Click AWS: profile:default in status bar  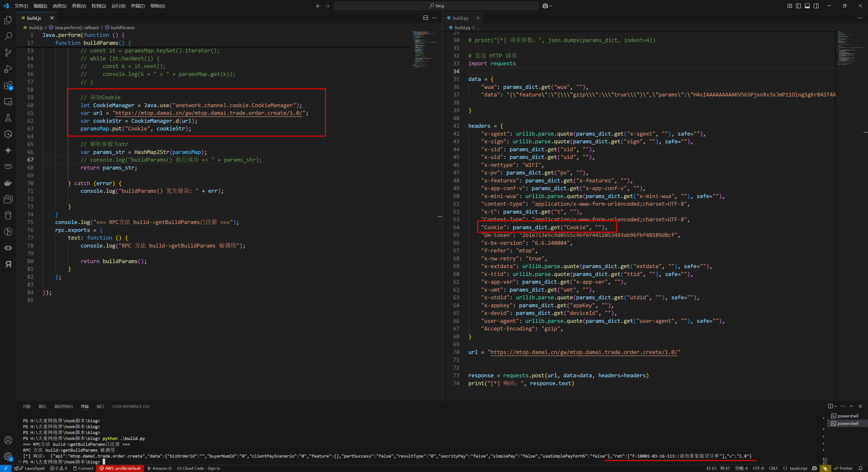point(120,468)
